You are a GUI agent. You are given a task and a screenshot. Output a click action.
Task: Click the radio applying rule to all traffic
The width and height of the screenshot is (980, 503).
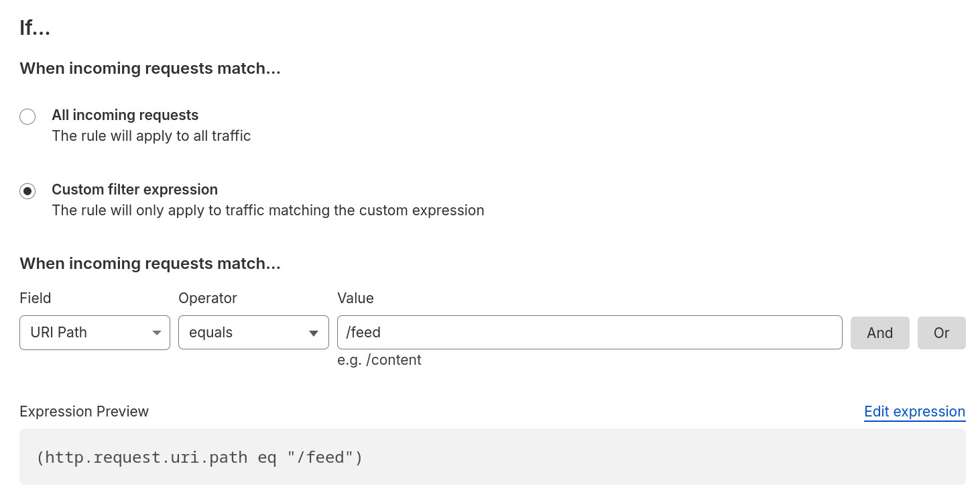click(x=27, y=117)
